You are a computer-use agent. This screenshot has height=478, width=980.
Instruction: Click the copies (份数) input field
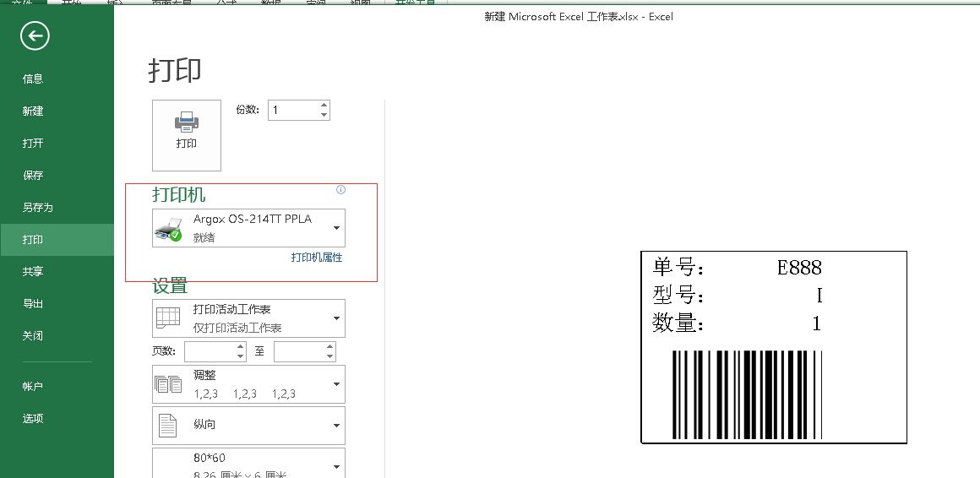click(292, 111)
